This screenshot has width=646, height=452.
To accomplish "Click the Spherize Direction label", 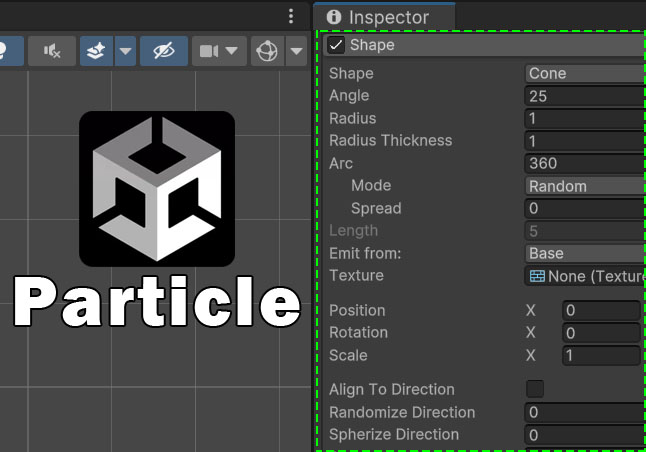I will [x=394, y=435].
